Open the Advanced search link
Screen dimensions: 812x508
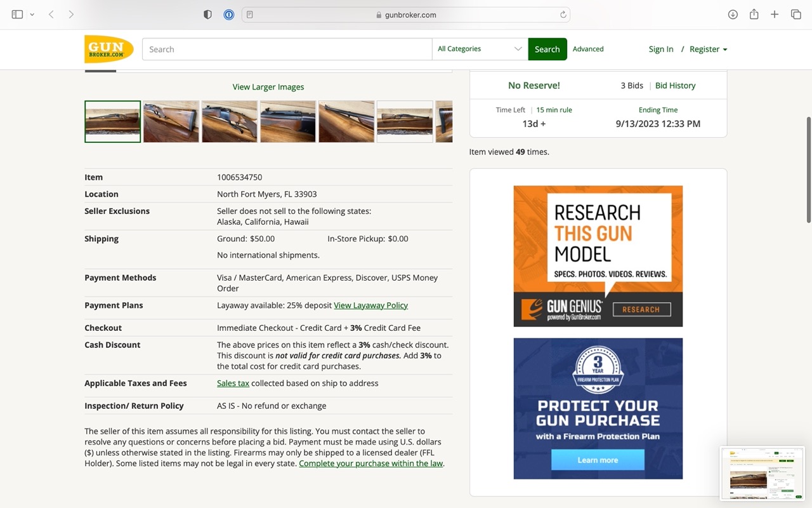click(x=588, y=49)
